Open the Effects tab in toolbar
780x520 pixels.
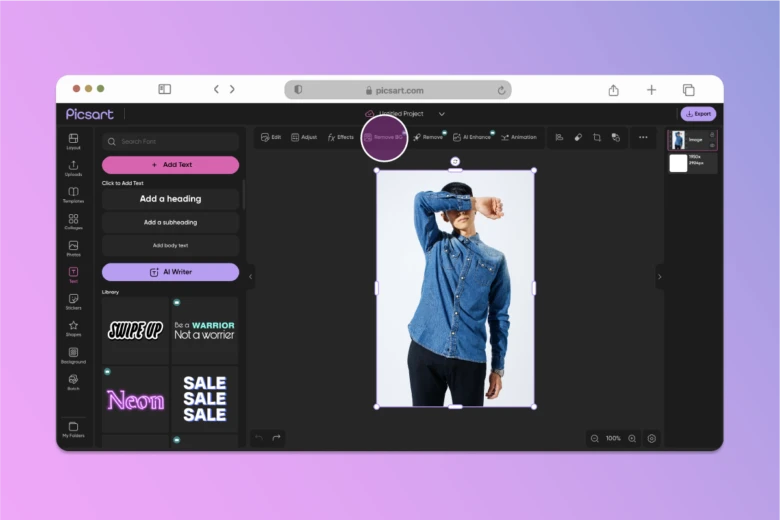click(x=341, y=137)
